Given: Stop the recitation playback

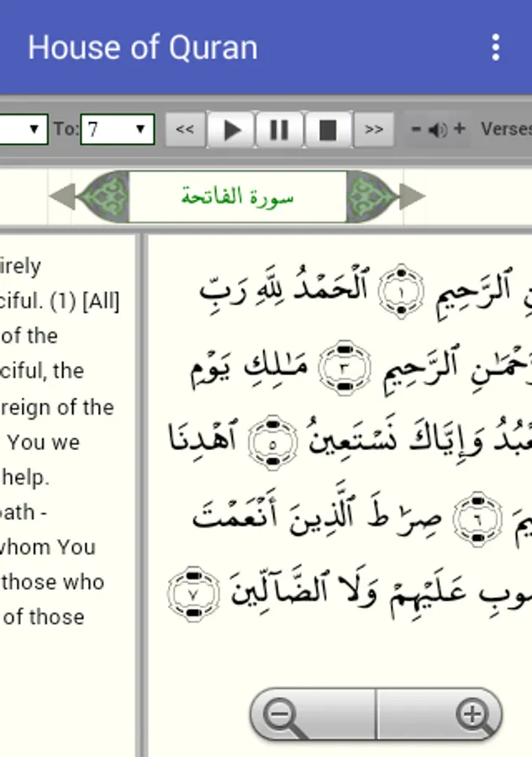Looking at the screenshot, I should click(328, 130).
